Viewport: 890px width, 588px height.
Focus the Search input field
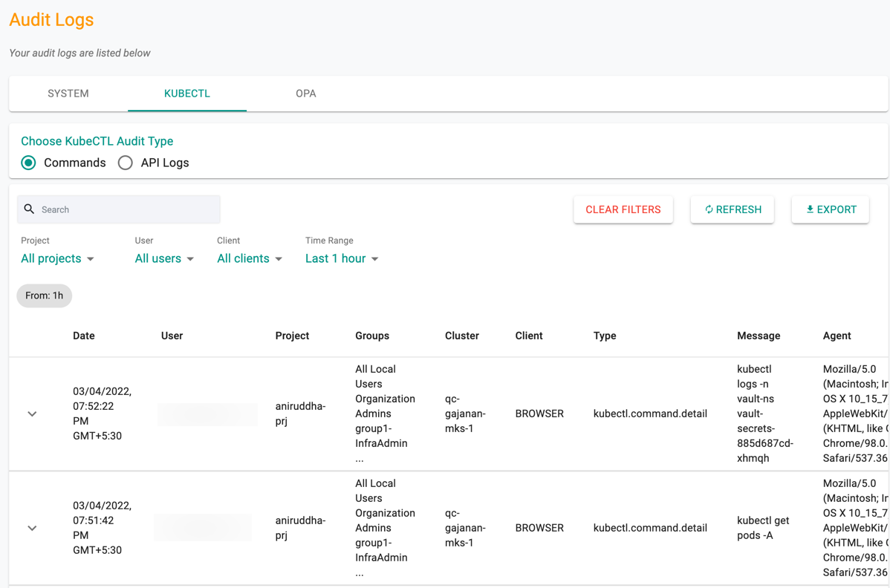(x=119, y=210)
